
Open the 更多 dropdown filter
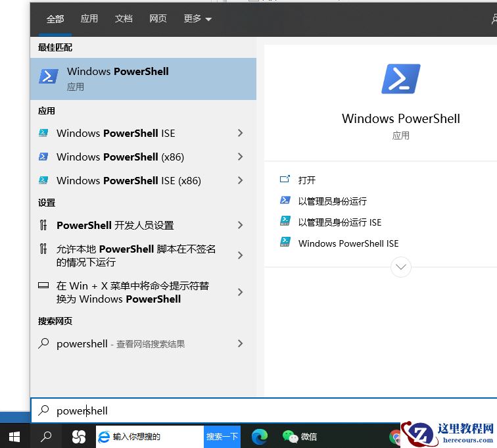pos(197,18)
